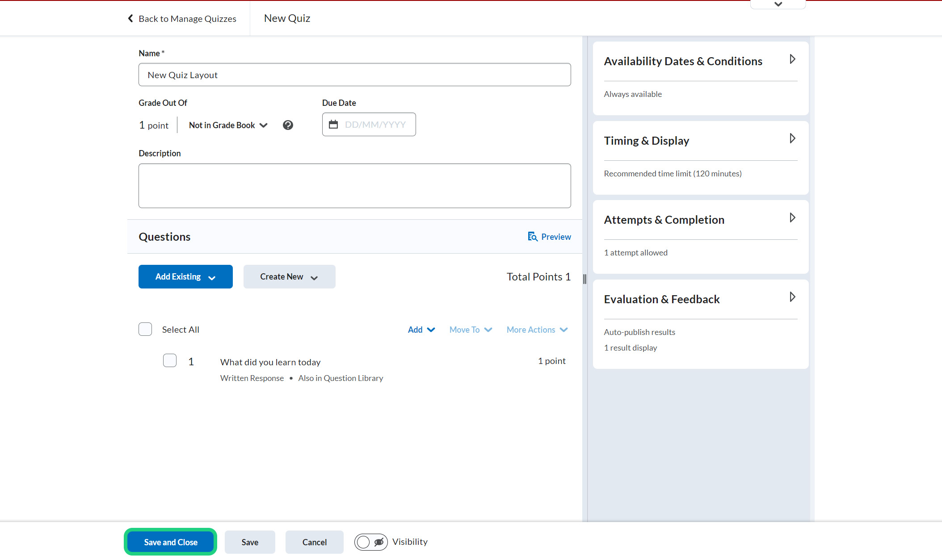
Task: Check the Select All checkbox
Action: [145, 330]
